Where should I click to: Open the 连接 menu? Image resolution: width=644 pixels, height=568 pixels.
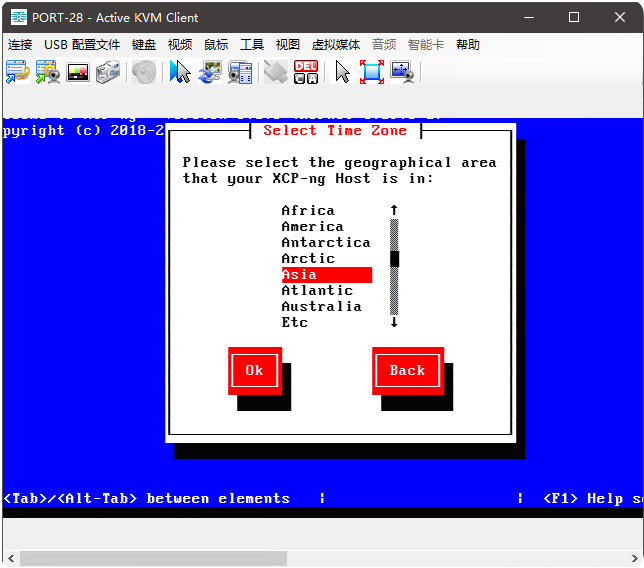[20, 44]
